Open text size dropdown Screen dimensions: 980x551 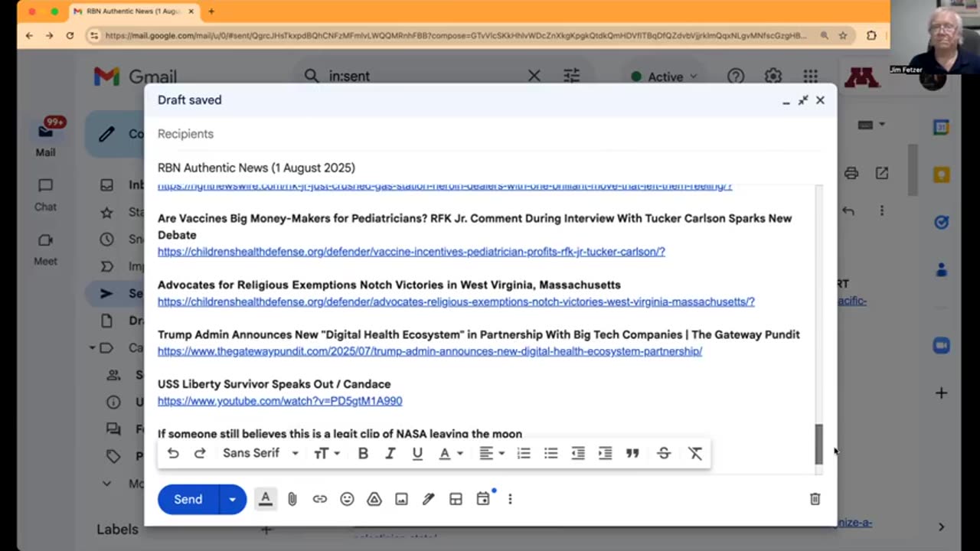pyautogui.click(x=327, y=453)
